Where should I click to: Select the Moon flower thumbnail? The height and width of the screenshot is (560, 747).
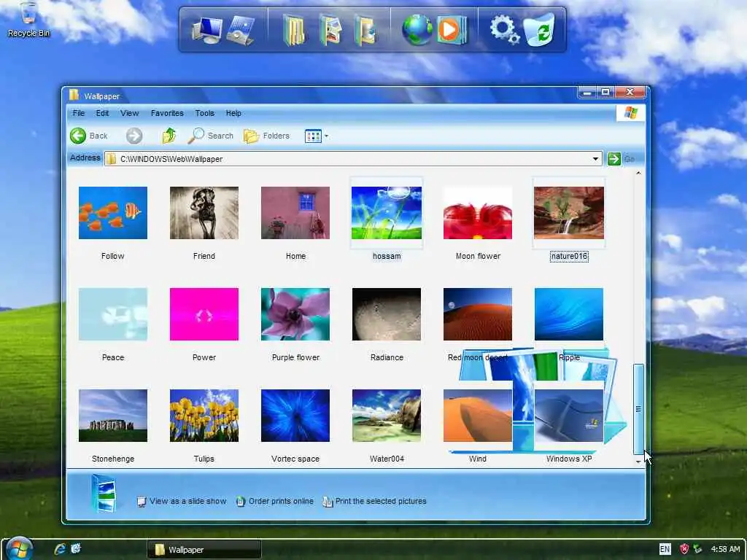click(x=478, y=213)
